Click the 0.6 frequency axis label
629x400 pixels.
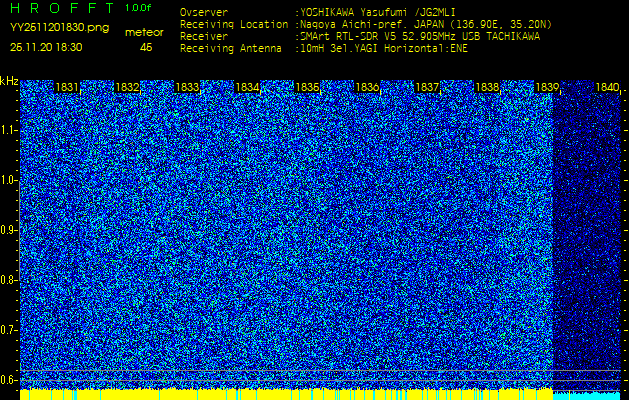point(8,380)
